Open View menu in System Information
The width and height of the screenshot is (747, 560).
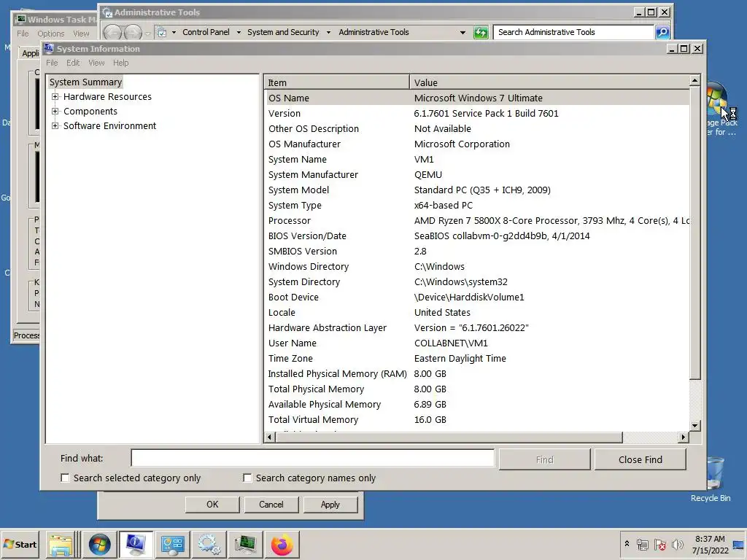pos(96,63)
